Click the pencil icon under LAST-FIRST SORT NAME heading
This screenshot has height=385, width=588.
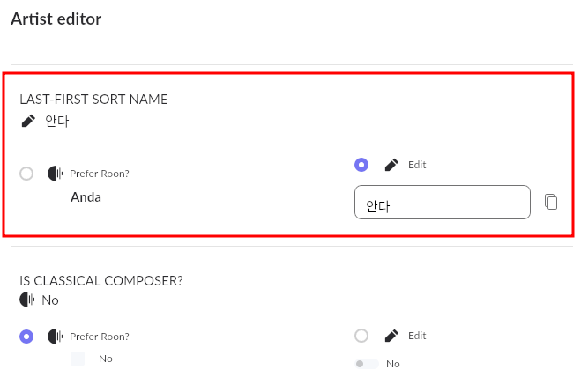click(x=28, y=121)
